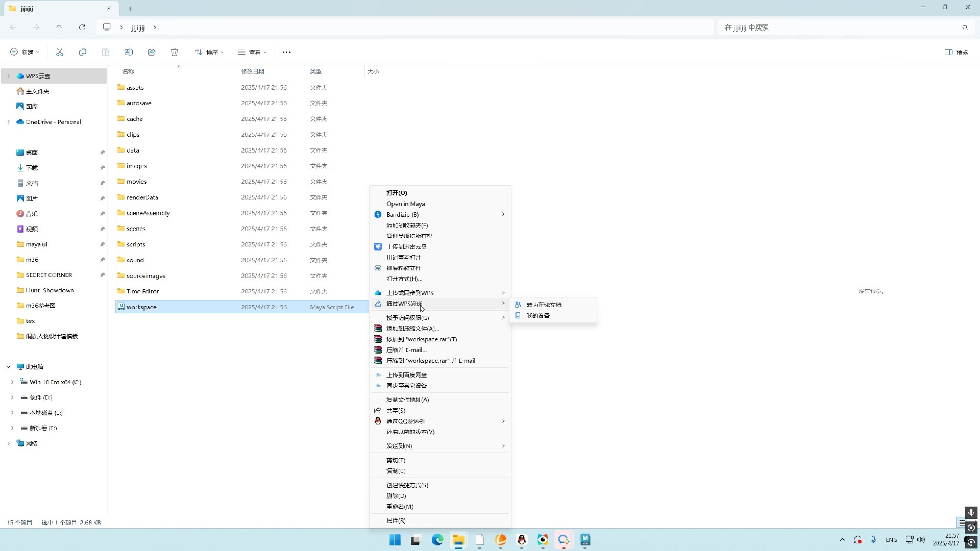Screen dimensions: 980x551
Task: Open Microsoft Edge from the taskbar
Action: (x=437, y=540)
